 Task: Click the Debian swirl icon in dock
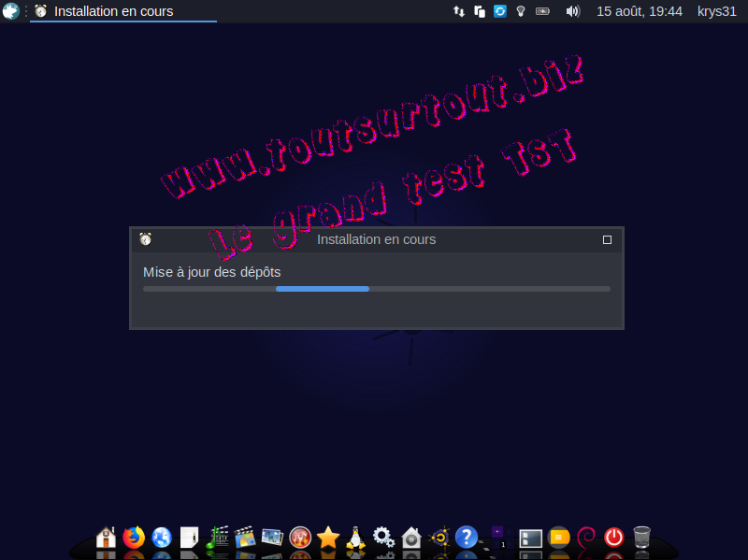tap(586, 538)
